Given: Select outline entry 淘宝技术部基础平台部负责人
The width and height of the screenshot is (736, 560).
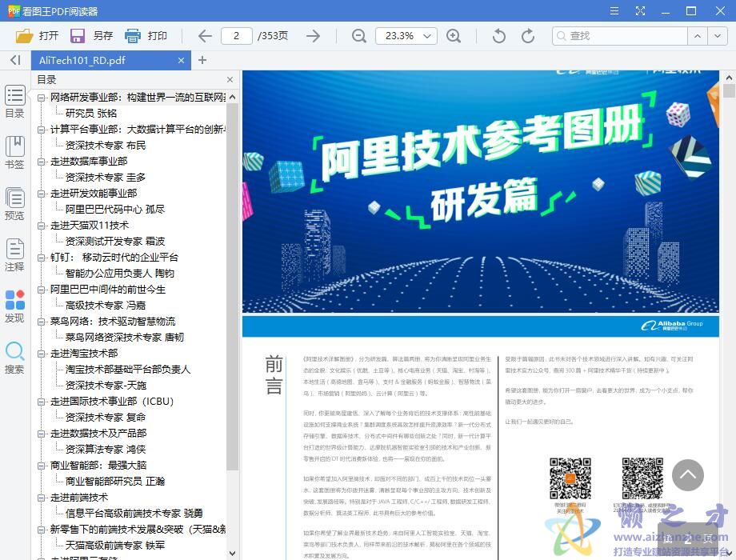Looking at the screenshot, I should (128, 369).
